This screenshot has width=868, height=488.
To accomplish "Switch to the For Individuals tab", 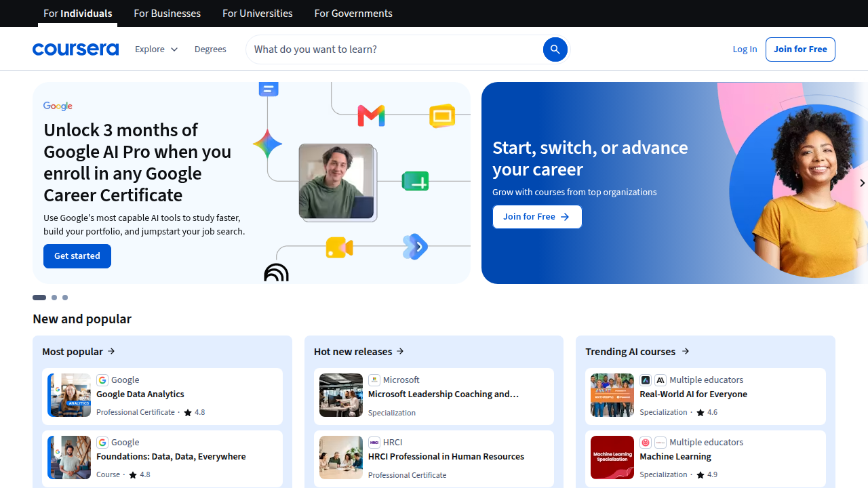I will click(x=78, y=14).
